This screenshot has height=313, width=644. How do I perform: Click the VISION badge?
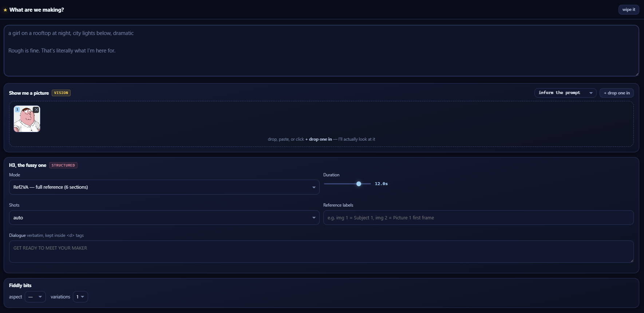click(x=61, y=93)
